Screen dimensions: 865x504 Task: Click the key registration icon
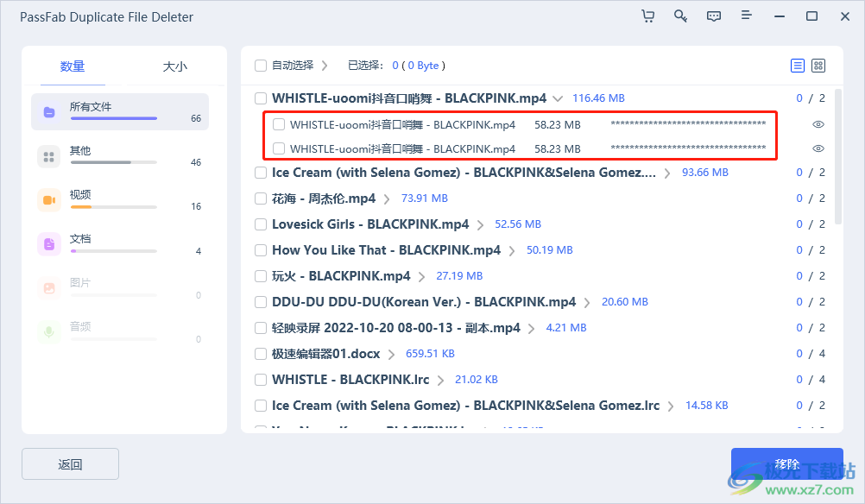681,16
